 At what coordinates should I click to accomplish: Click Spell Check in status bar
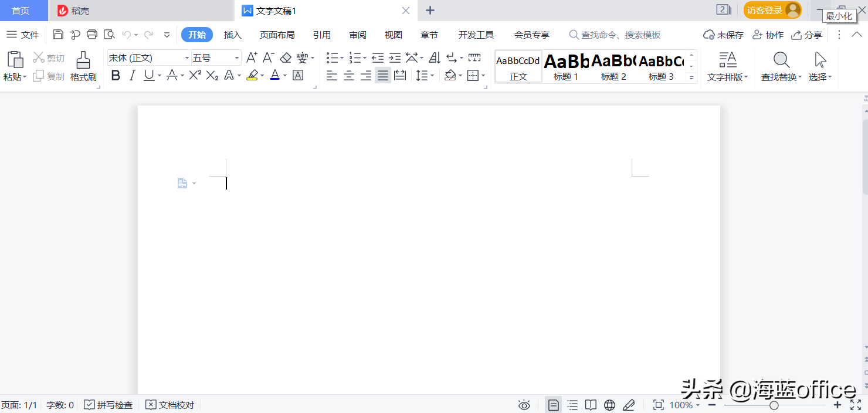tap(108, 405)
